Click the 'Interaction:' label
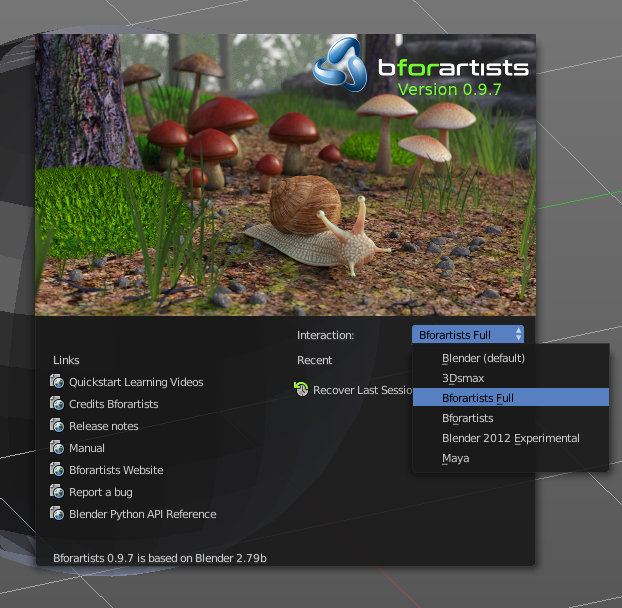This screenshot has width=622, height=608. click(326, 335)
